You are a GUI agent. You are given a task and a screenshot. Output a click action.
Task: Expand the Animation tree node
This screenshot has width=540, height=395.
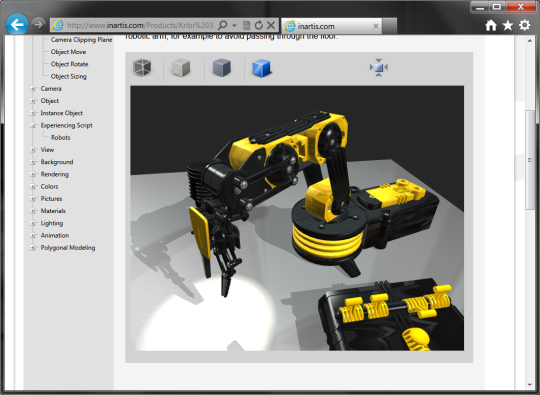click(x=32, y=235)
